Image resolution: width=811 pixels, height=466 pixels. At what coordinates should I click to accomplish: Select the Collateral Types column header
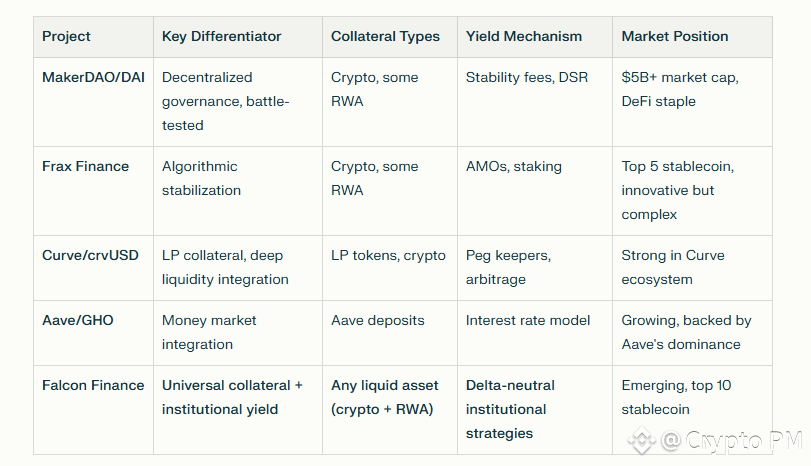click(x=385, y=36)
